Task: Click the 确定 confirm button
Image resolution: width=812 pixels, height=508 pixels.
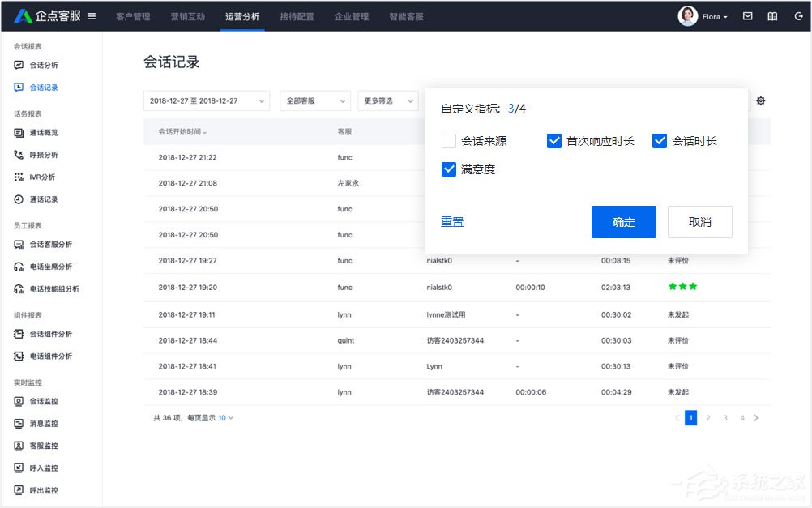Action: [x=623, y=221]
